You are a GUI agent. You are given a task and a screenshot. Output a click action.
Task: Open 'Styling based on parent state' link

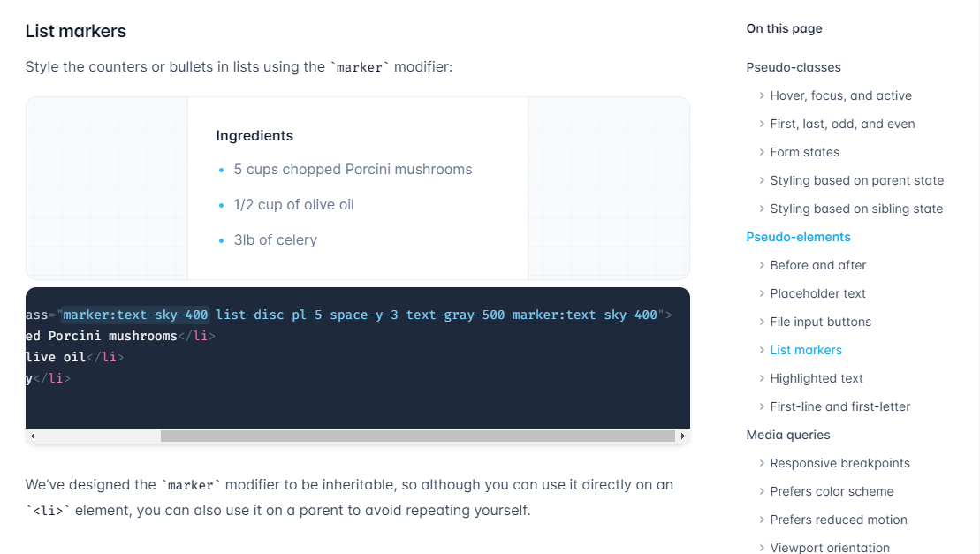pos(856,179)
